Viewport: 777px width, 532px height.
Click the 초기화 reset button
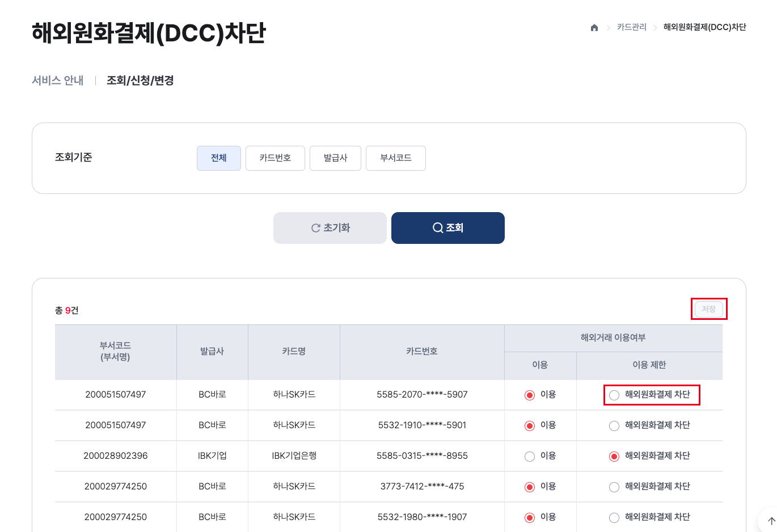coord(330,228)
